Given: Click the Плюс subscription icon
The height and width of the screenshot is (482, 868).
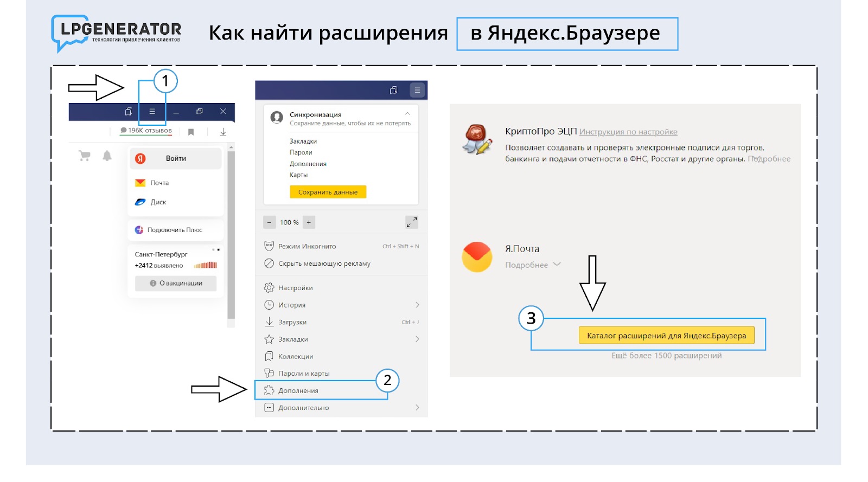Looking at the screenshot, I should tap(139, 230).
